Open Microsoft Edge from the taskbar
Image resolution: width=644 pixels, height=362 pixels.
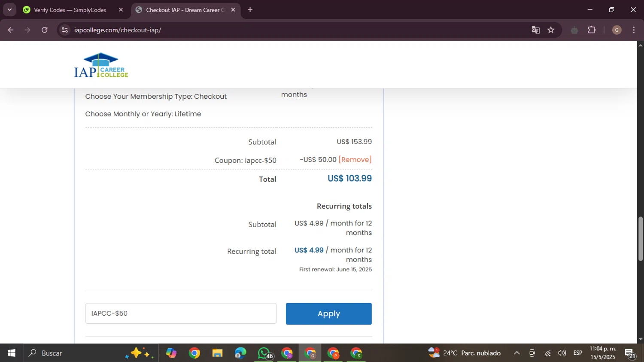click(x=240, y=353)
